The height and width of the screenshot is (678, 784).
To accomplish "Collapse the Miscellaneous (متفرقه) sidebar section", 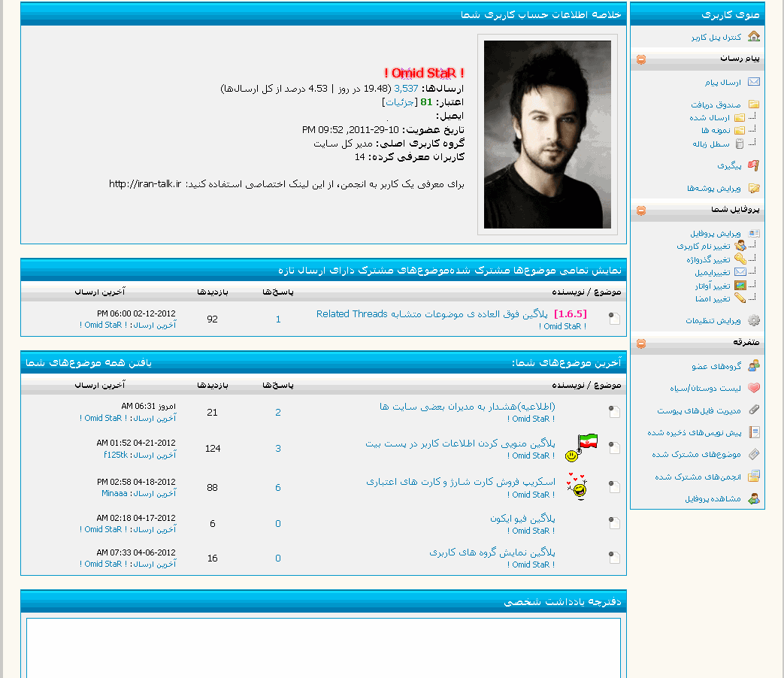I will click(640, 344).
